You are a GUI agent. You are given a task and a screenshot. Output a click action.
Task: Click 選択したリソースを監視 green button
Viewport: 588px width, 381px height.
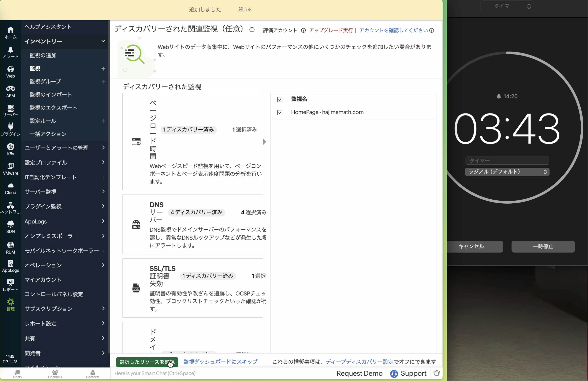point(147,362)
